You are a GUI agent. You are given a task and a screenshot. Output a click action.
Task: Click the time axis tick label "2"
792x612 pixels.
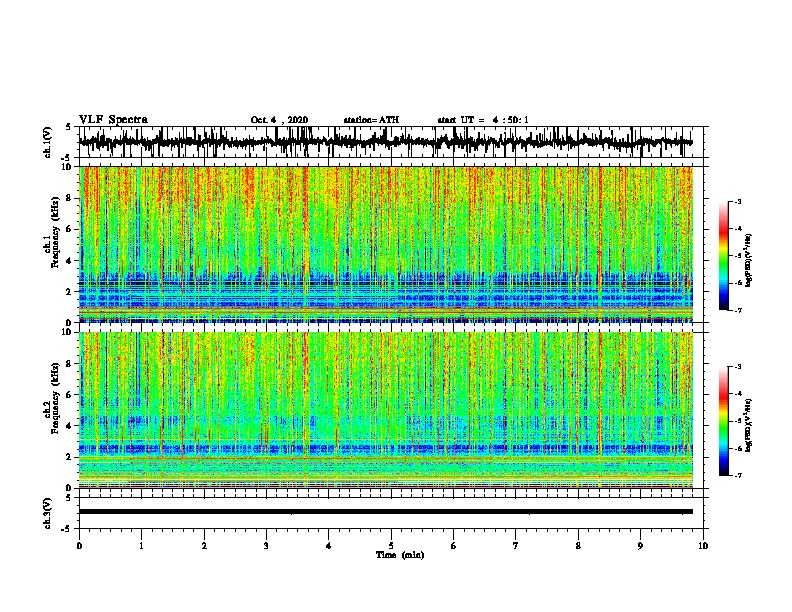[204, 546]
